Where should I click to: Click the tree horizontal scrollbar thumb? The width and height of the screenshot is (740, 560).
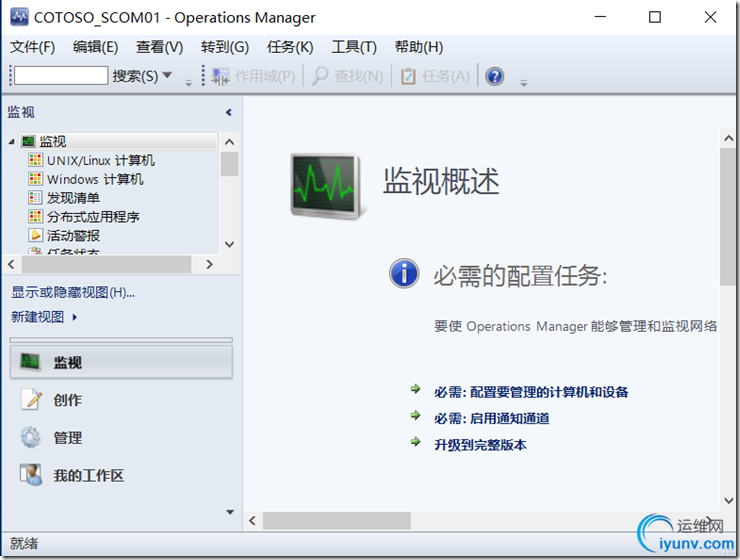click(x=106, y=264)
